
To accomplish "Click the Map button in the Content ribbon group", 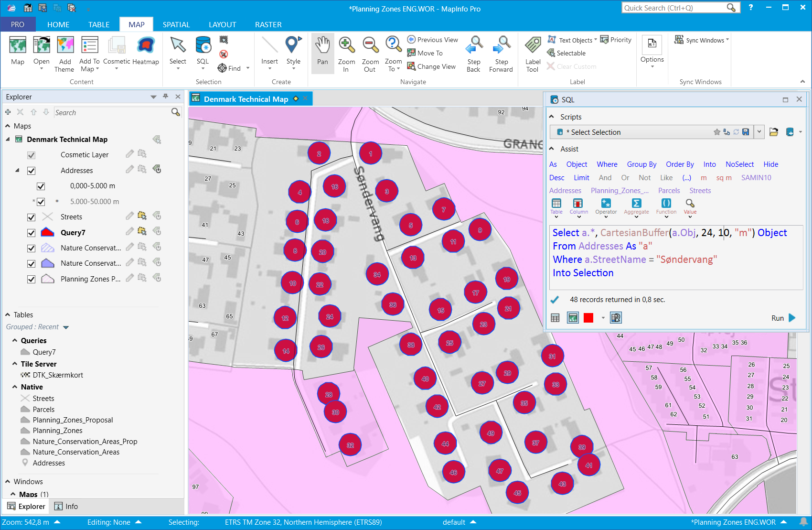I will 18,51.
